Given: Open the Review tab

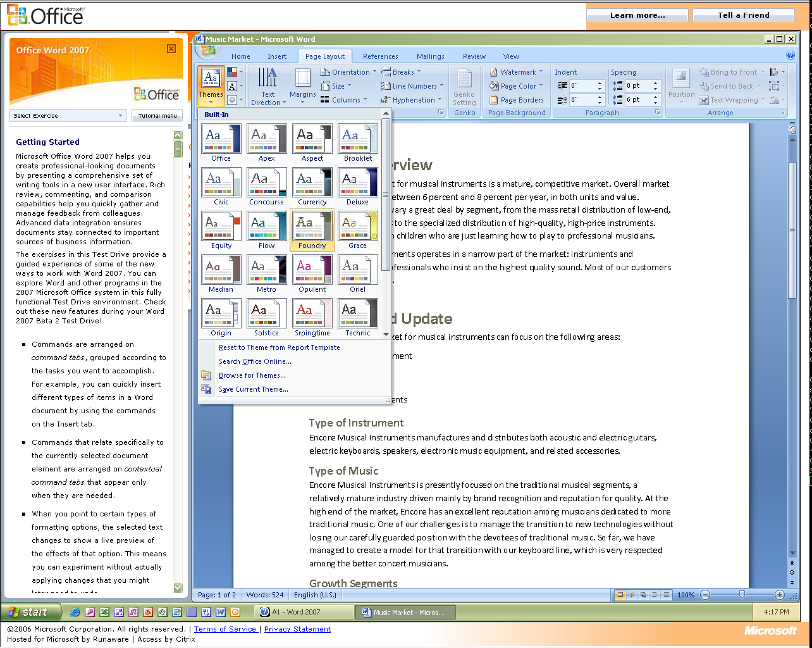Looking at the screenshot, I should (474, 56).
